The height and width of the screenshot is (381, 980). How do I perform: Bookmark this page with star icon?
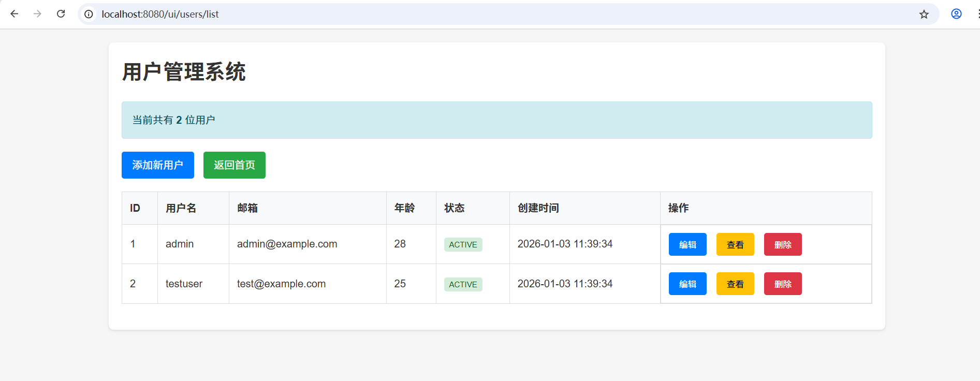pyautogui.click(x=924, y=14)
